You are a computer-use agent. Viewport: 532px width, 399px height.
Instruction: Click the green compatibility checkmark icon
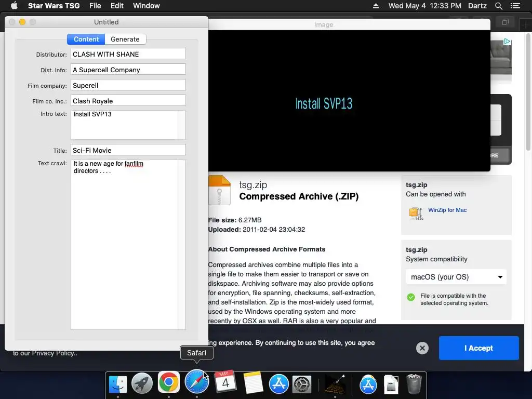[411, 297]
